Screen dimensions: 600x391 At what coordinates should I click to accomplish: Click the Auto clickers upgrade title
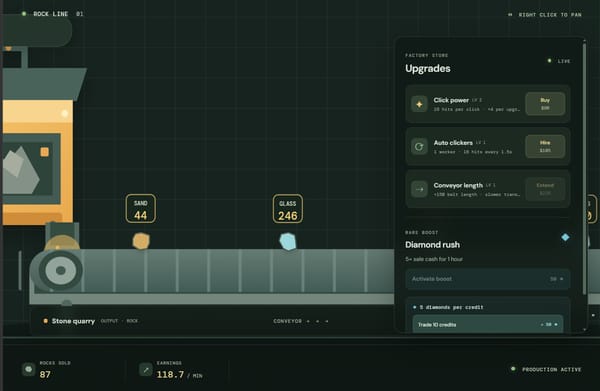(453, 142)
